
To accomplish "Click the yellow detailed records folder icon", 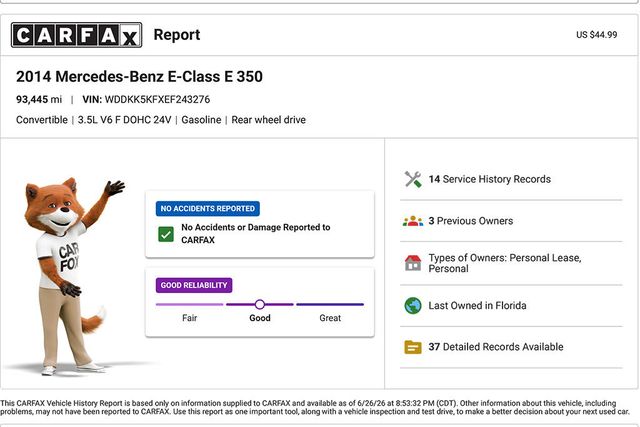I will 413,347.
